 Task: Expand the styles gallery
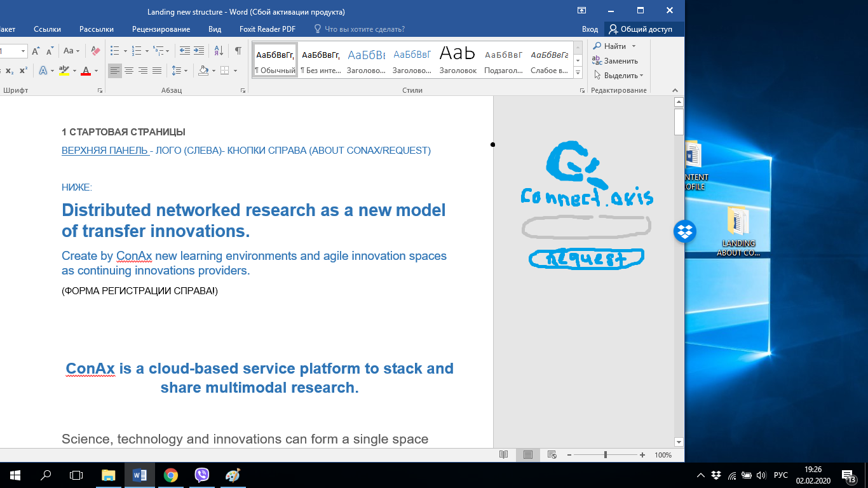pos(578,73)
